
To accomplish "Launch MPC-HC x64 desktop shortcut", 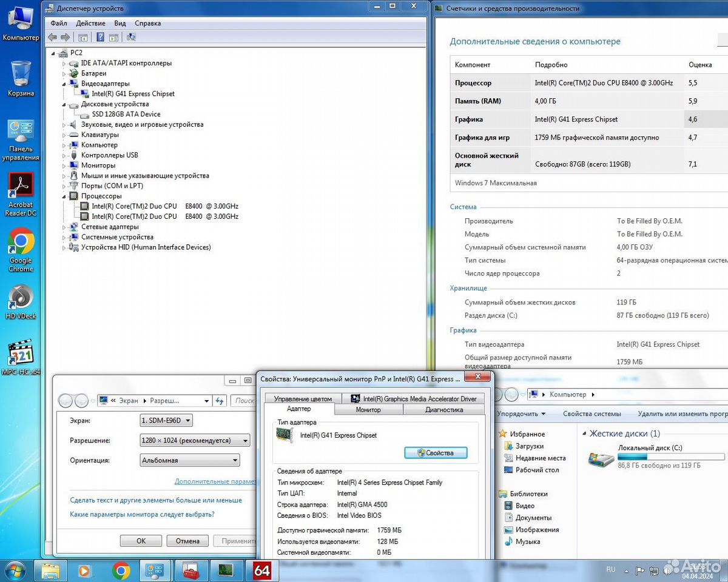I will point(21,358).
